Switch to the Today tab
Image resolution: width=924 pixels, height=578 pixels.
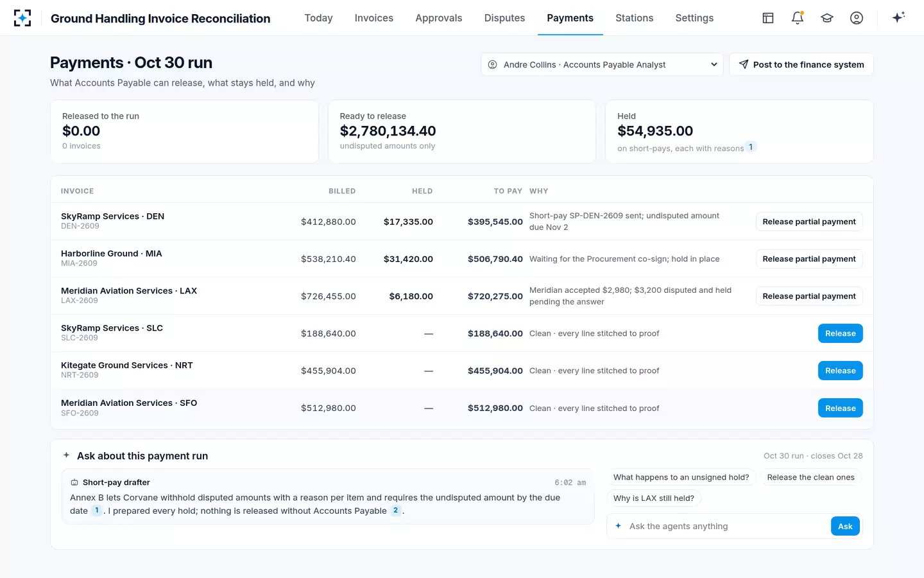[x=319, y=18]
